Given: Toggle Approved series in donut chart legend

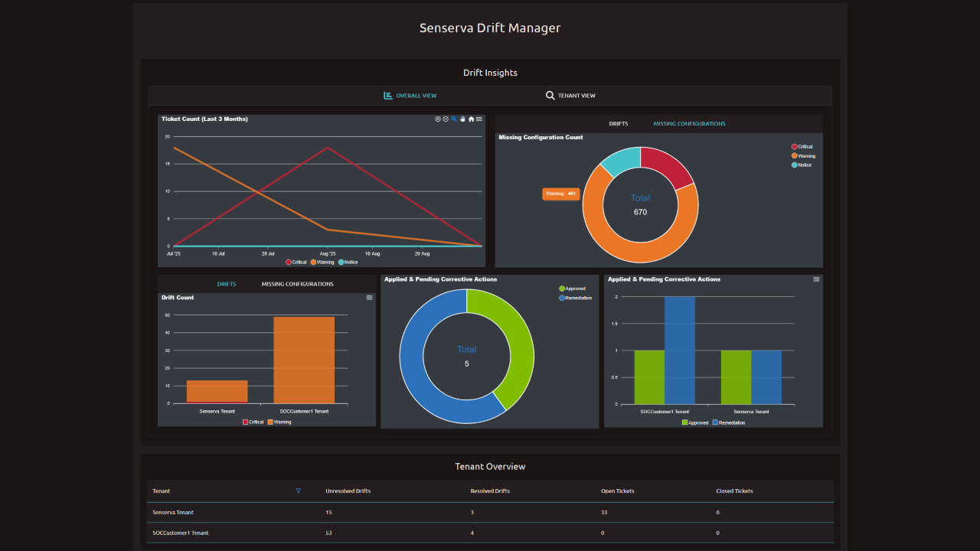Looking at the screenshot, I should click(574, 289).
